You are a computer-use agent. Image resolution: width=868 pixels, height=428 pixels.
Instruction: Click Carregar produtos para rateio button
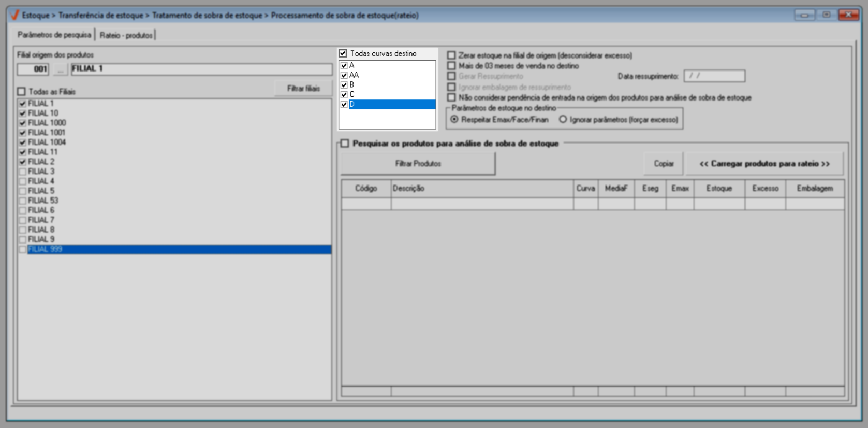pos(764,164)
